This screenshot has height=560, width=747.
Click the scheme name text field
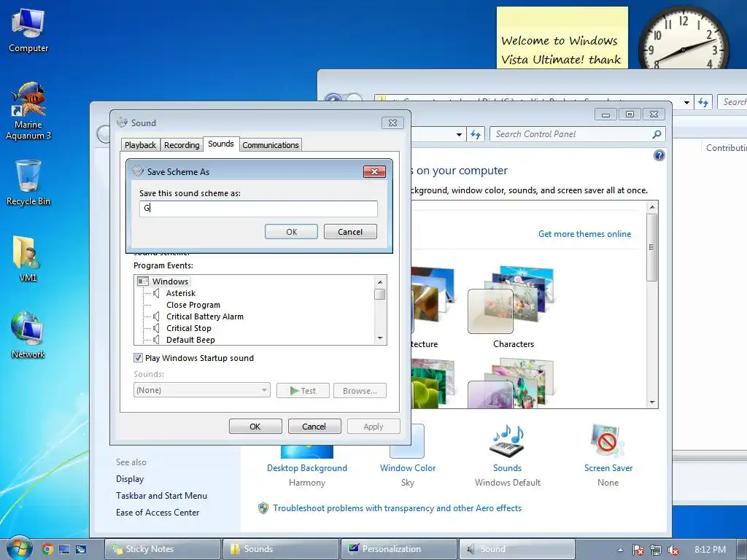tap(258, 208)
